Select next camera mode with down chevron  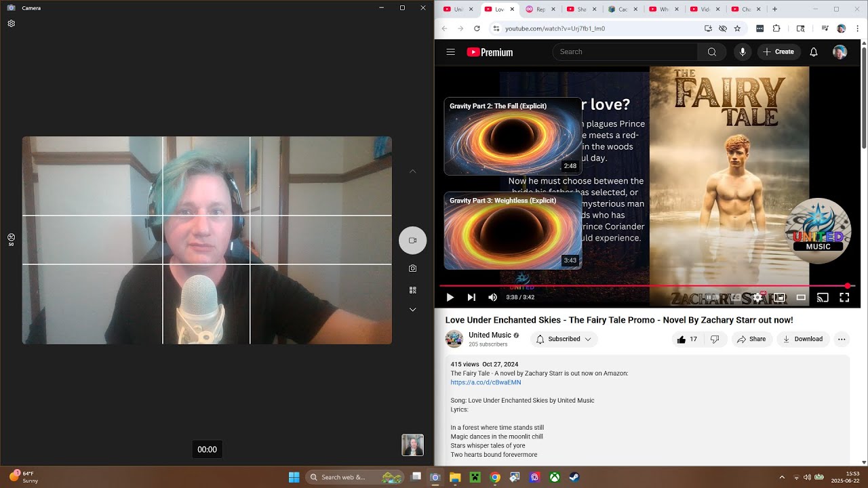(412, 310)
